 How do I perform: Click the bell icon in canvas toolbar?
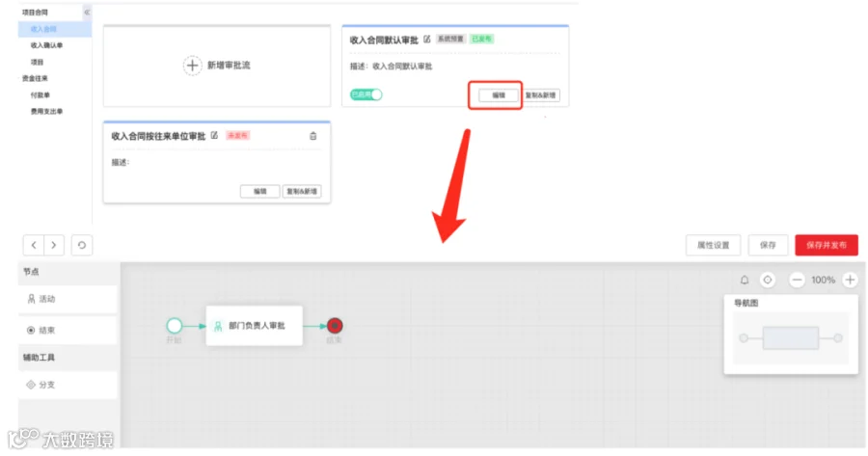click(745, 280)
